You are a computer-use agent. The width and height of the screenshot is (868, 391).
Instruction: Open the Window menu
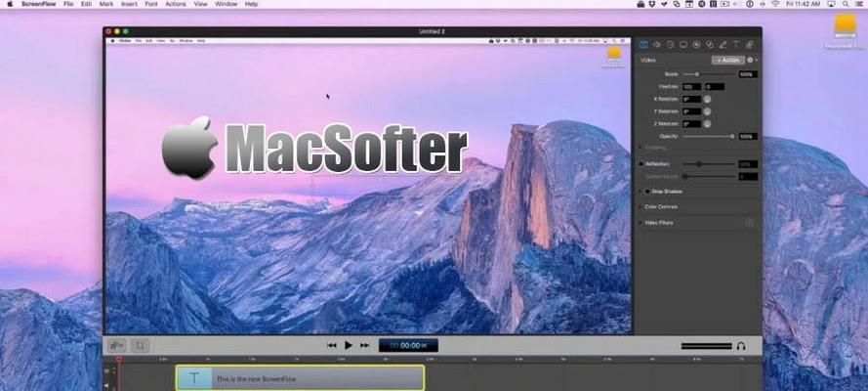coord(226,4)
